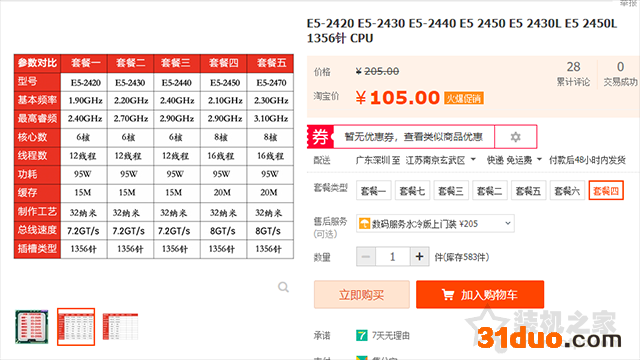Viewport: 640px width, 360px height.
Task: Click the red 券 coupon icon
Action: [320, 137]
